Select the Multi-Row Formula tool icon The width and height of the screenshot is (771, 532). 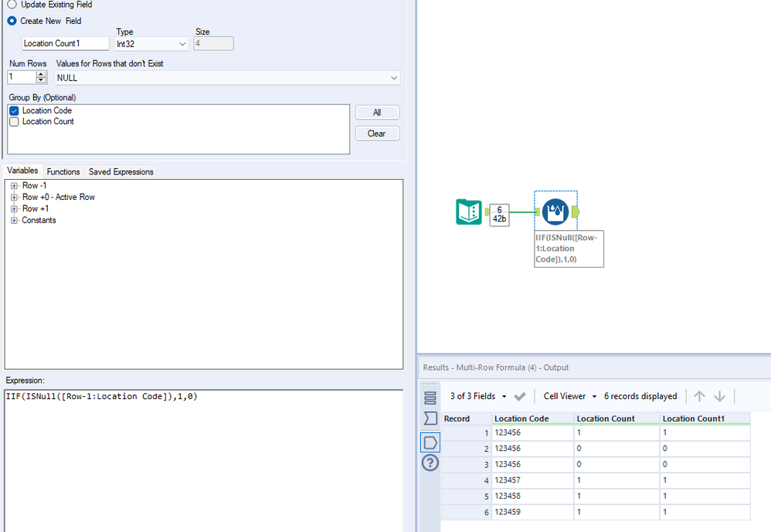[x=555, y=212]
